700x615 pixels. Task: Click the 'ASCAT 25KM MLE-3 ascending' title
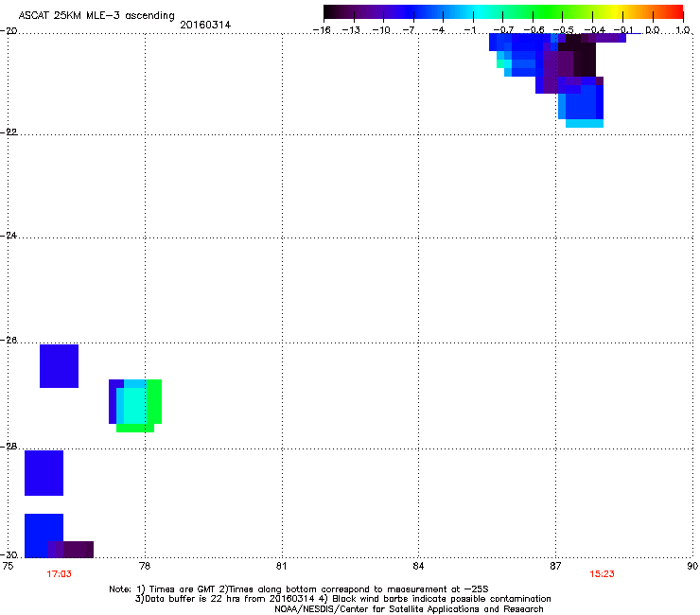pos(96,15)
